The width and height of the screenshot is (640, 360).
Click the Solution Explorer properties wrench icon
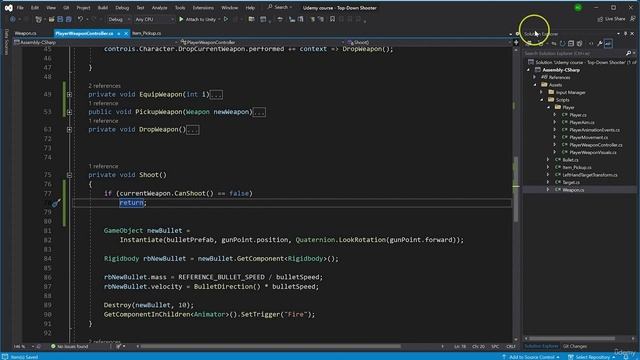[600, 43]
